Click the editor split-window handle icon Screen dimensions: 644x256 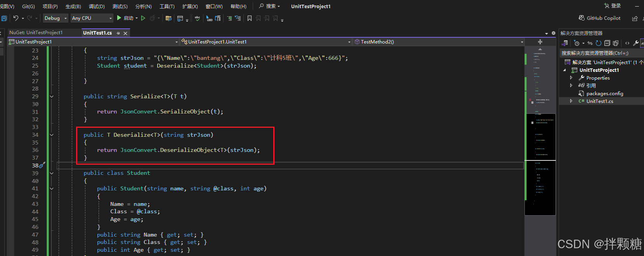(540, 42)
